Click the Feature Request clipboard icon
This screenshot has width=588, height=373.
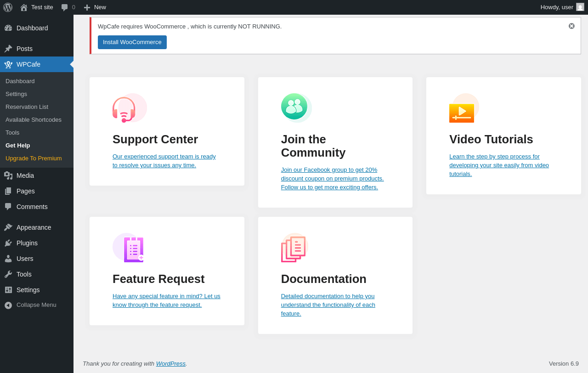point(133,249)
